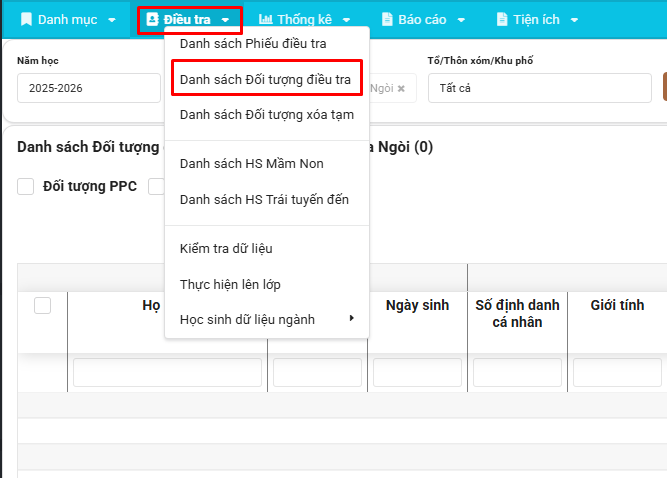
Task: Click the Tổ/Thôn xóm/Khu phố label
Action: coord(480,61)
